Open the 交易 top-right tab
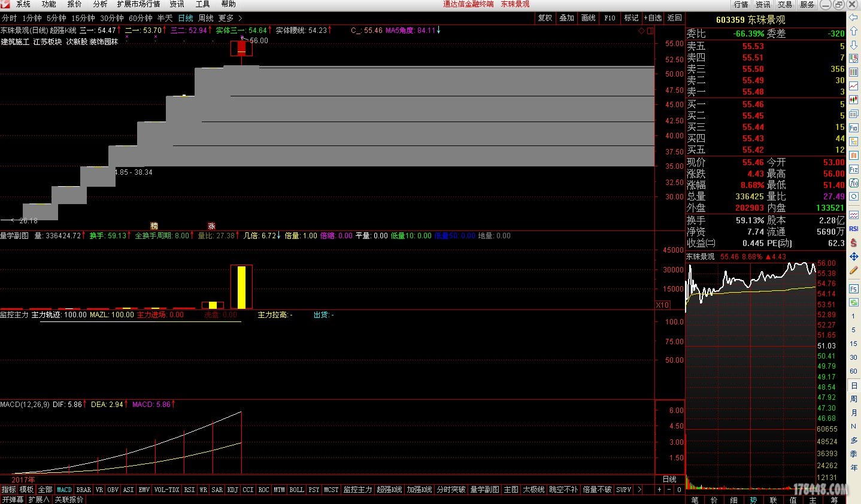Image resolution: width=861 pixels, height=504 pixels. (785, 4)
